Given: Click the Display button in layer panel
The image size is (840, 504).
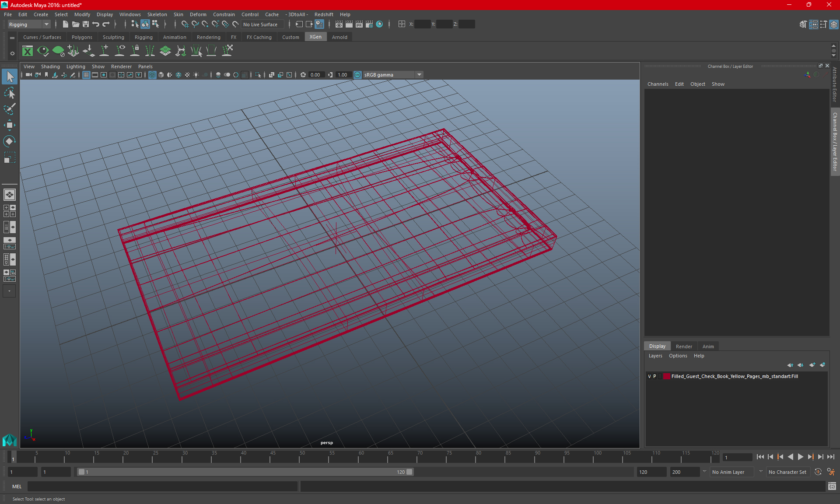Looking at the screenshot, I should click(657, 346).
